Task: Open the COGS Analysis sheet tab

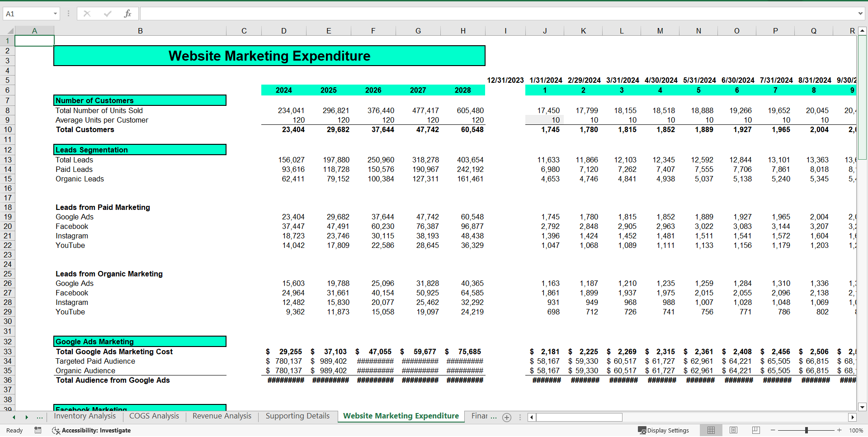Action: point(154,416)
